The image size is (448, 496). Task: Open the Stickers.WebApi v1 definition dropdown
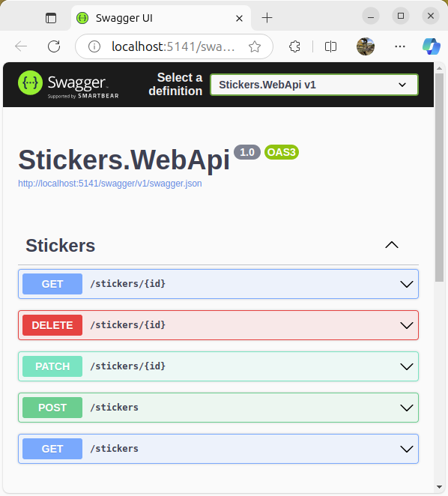click(x=314, y=85)
